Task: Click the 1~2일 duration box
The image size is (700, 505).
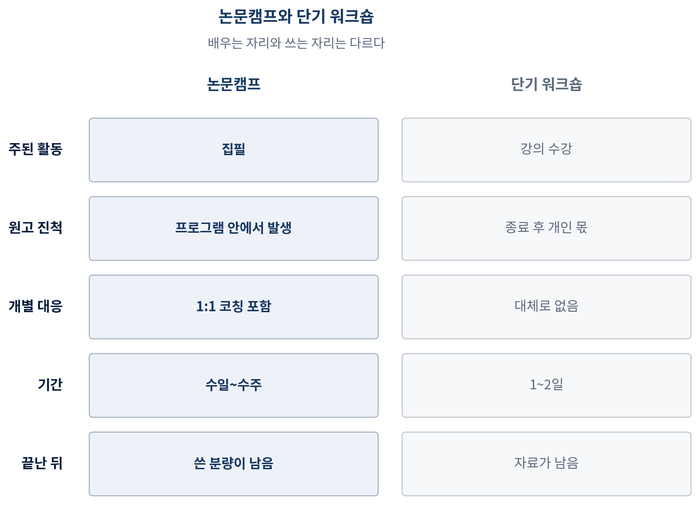Action: pos(546,386)
